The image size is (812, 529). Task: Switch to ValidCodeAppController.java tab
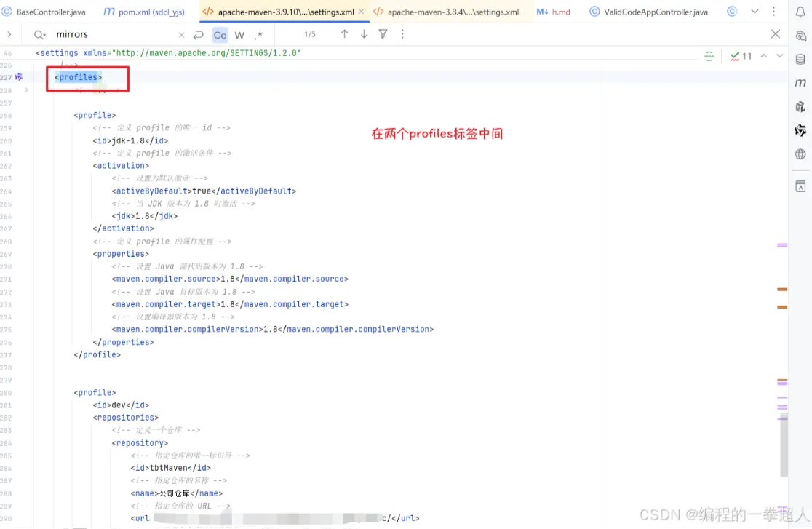649,12
